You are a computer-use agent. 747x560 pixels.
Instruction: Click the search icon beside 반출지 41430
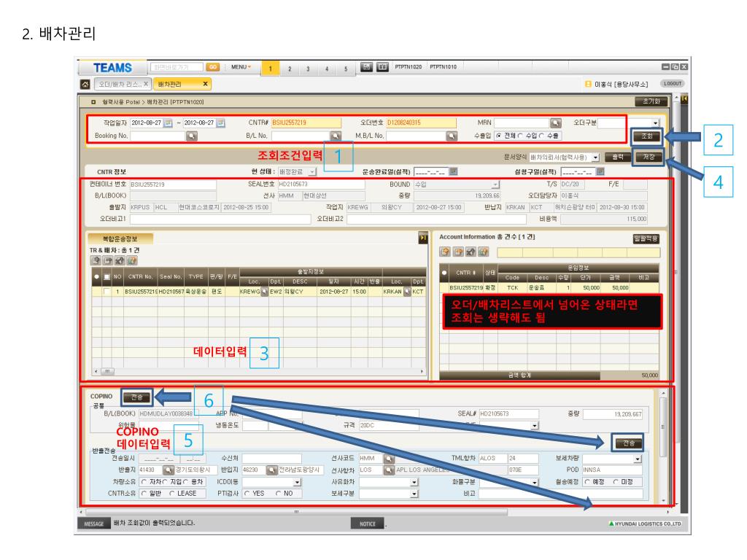[169, 470]
